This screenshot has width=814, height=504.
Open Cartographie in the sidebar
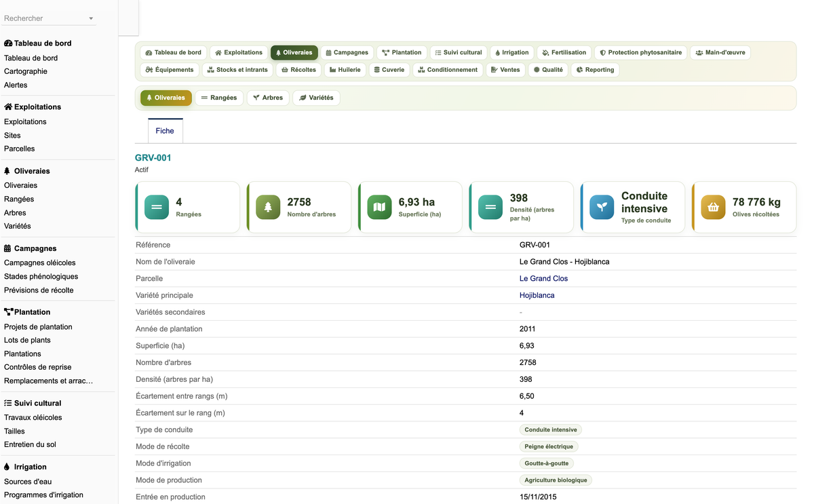click(x=26, y=71)
